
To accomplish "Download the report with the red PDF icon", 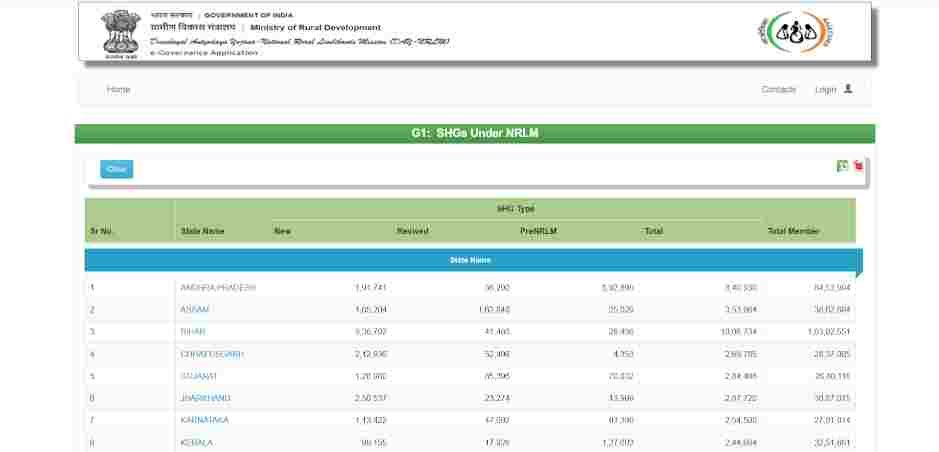I will (858, 166).
